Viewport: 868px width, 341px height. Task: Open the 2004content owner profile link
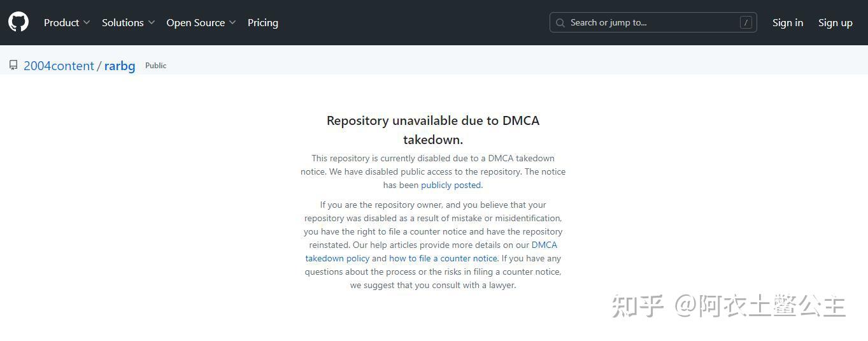click(59, 66)
